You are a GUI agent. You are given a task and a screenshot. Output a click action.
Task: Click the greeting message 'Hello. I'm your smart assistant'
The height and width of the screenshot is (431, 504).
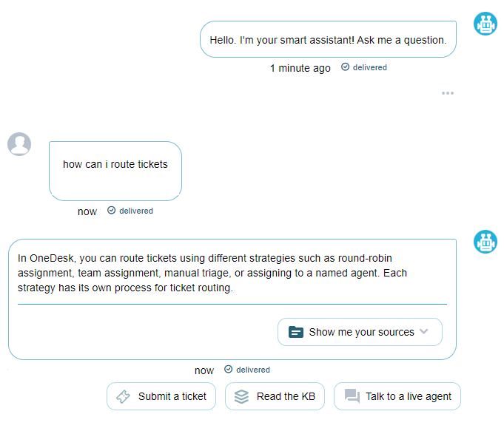point(328,40)
